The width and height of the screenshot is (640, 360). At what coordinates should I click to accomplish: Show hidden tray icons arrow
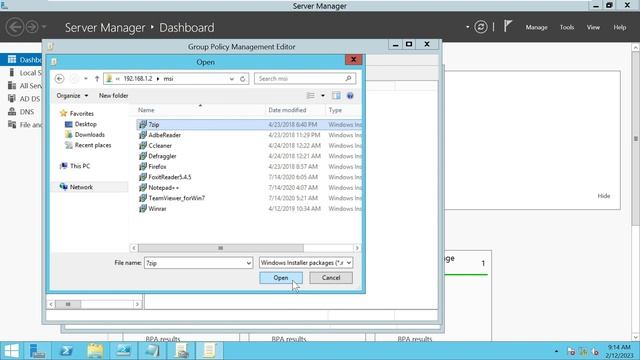tap(556, 351)
